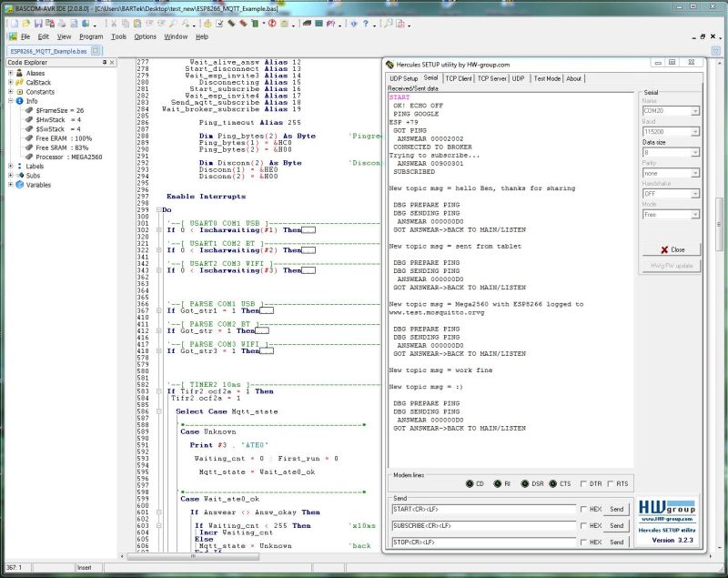Image resolution: width=728 pixels, height=578 pixels.
Task: Click the black terminal emulator icon
Action: pyautogui.click(x=307, y=24)
